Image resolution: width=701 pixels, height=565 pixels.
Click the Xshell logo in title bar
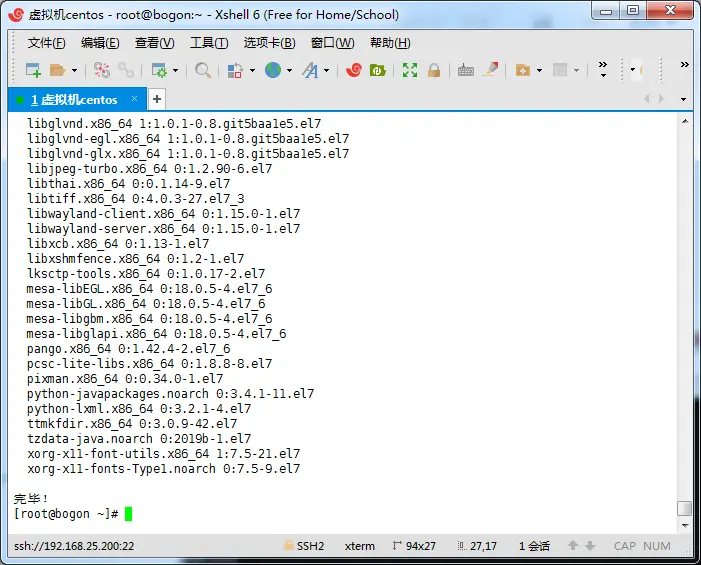17,15
